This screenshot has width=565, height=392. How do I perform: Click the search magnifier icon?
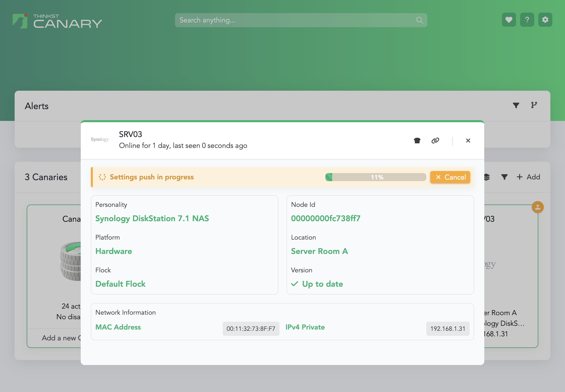pos(419,20)
